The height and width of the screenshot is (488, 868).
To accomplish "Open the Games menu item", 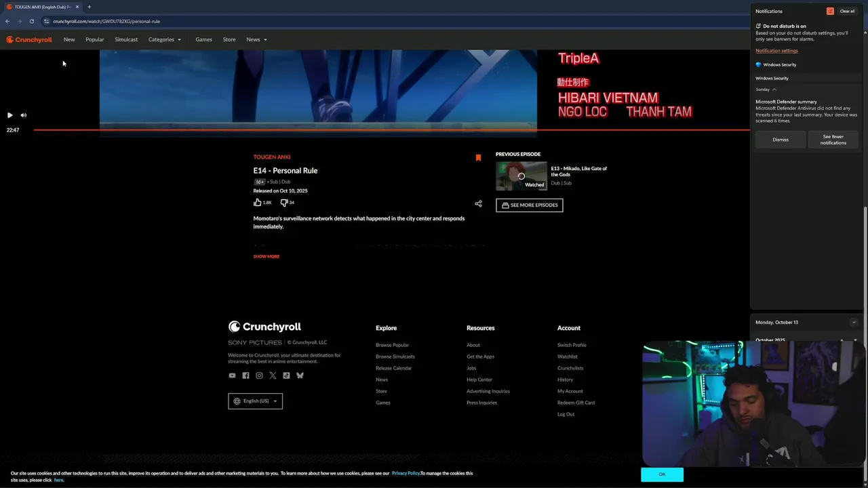I will pyautogui.click(x=203, y=39).
